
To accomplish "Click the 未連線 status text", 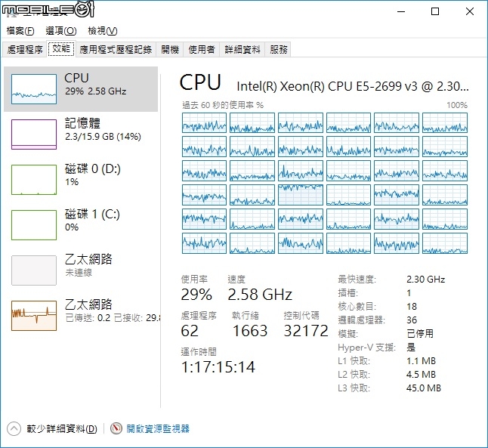I will click(79, 273).
